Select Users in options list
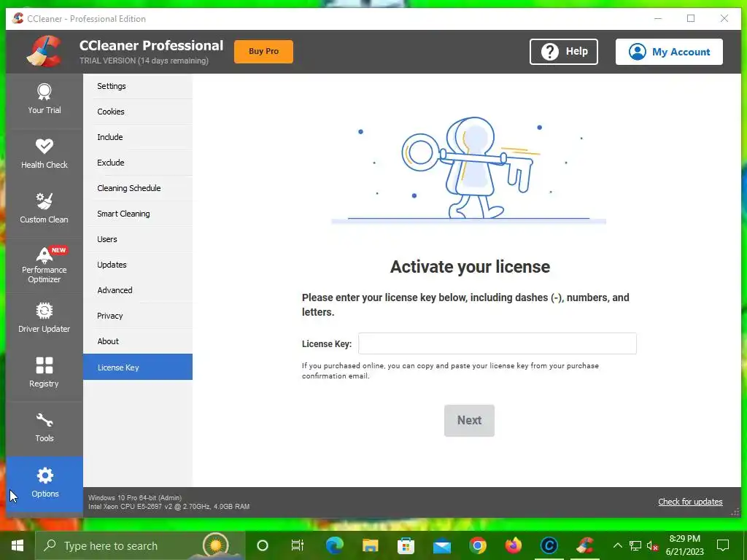Viewport: 747px width, 560px height. click(138, 239)
